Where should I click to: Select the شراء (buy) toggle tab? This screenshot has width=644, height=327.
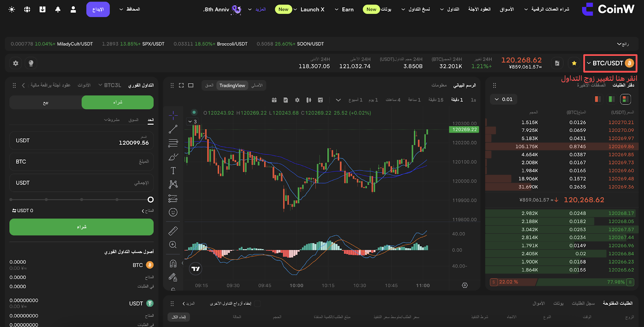click(118, 102)
